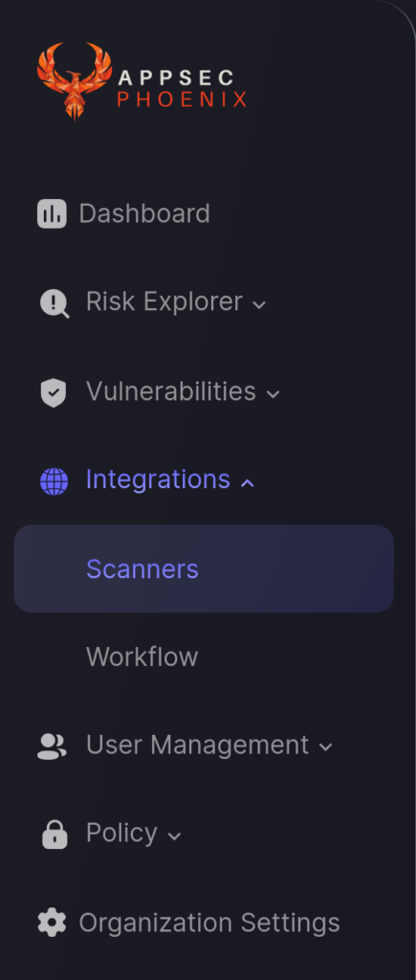Image resolution: width=416 pixels, height=980 pixels.
Task: Click the AppSec Phoenix bird logo
Action: [75, 81]
